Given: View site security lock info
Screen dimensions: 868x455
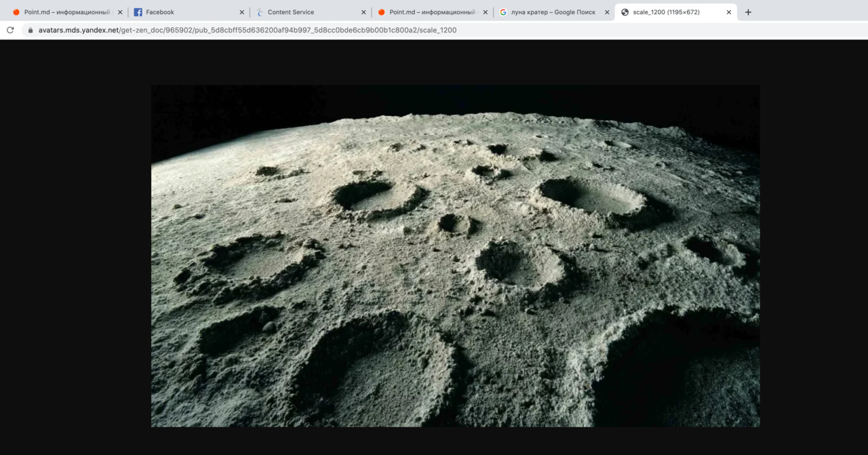Looking at the screenshot, I should pos(30,31).
